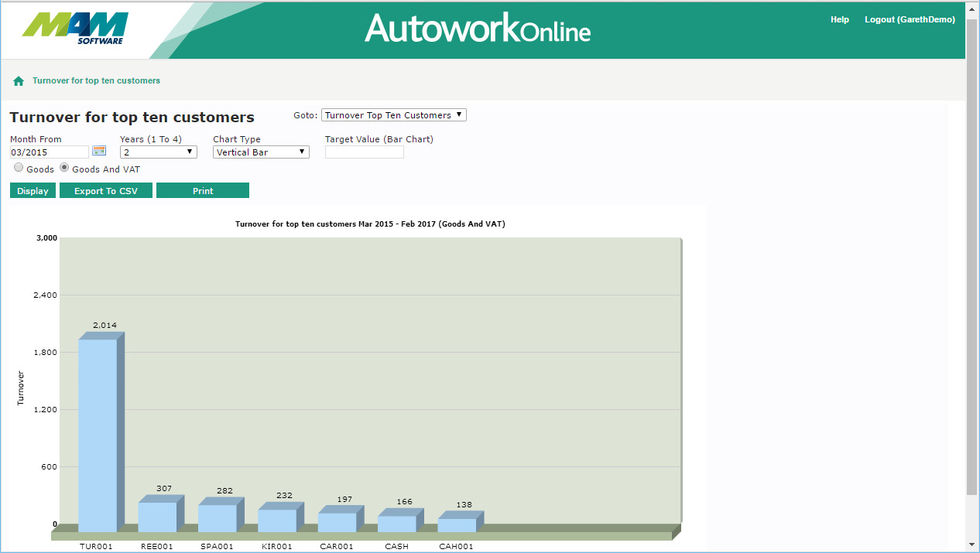Click the home icon in breadcrumb

19,80
